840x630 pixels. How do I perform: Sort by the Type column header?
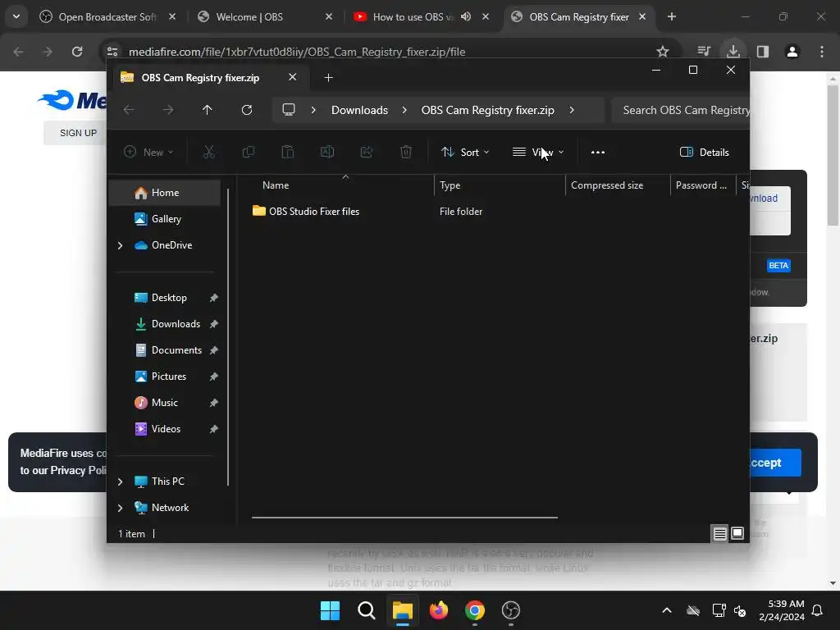point(450,185)
